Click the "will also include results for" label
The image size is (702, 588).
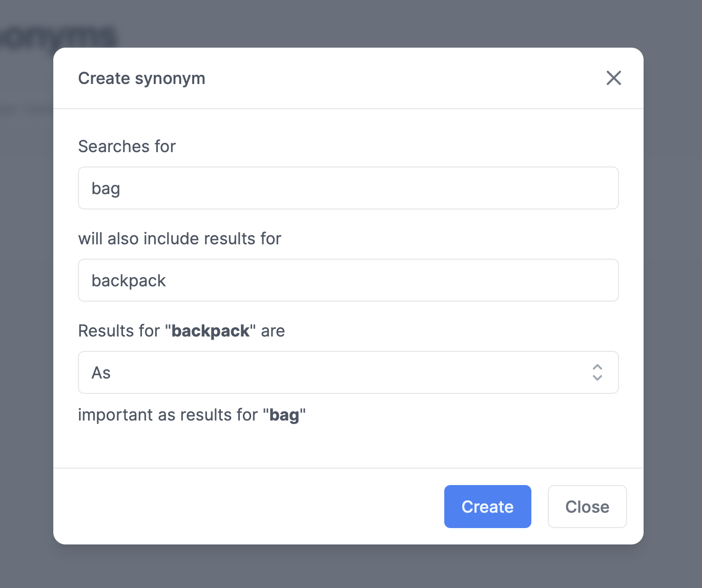180,239
